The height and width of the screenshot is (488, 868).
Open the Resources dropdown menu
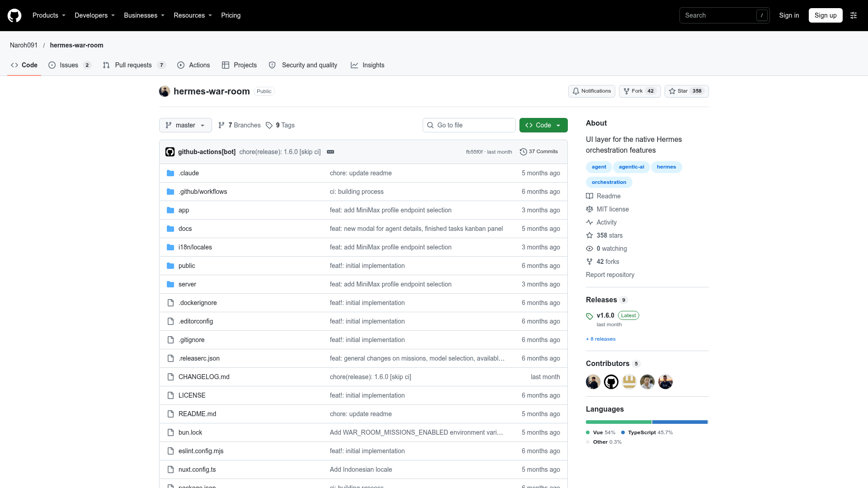[x=193, y=15]
